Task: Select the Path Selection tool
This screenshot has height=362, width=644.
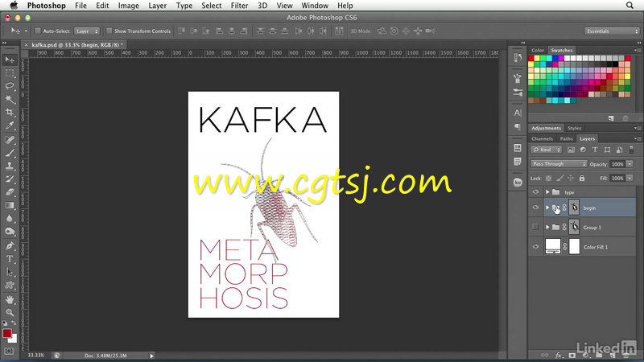Action: 9,272
